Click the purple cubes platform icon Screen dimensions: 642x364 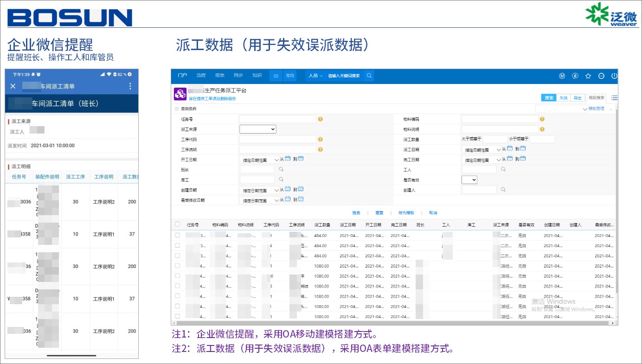coord(180,94)
